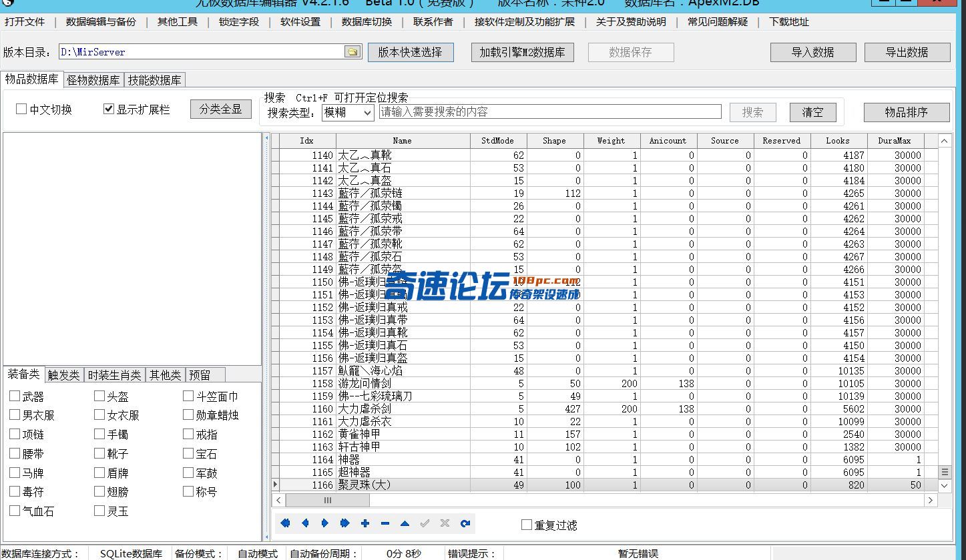Viewport: 966px width, 560px height.
Task: Open the 其他工具 menu
Action: pyautogui.click(x=178, y=21)
